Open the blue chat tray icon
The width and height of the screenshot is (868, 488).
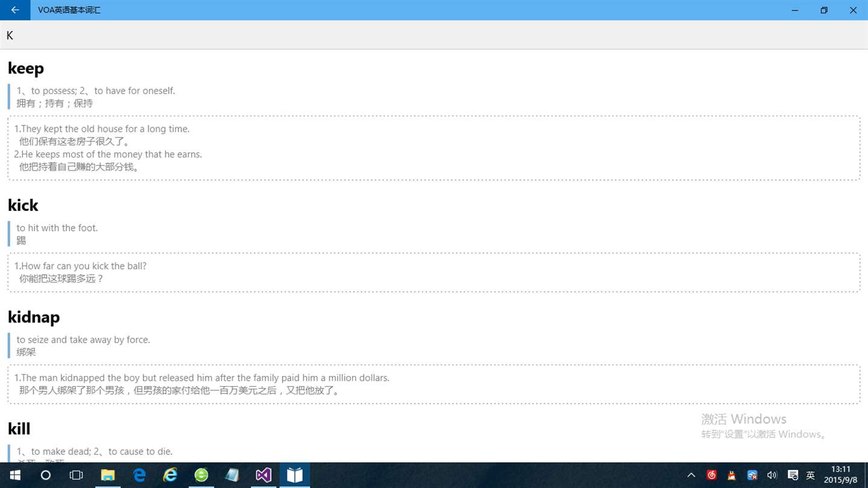pyautogui.click(x=752, y=475)
